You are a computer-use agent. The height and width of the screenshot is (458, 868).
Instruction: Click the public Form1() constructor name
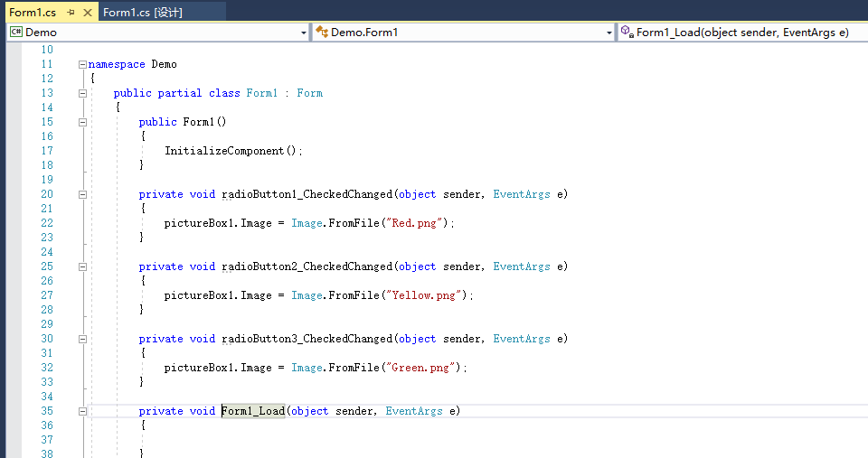click(x=204, y=122)
